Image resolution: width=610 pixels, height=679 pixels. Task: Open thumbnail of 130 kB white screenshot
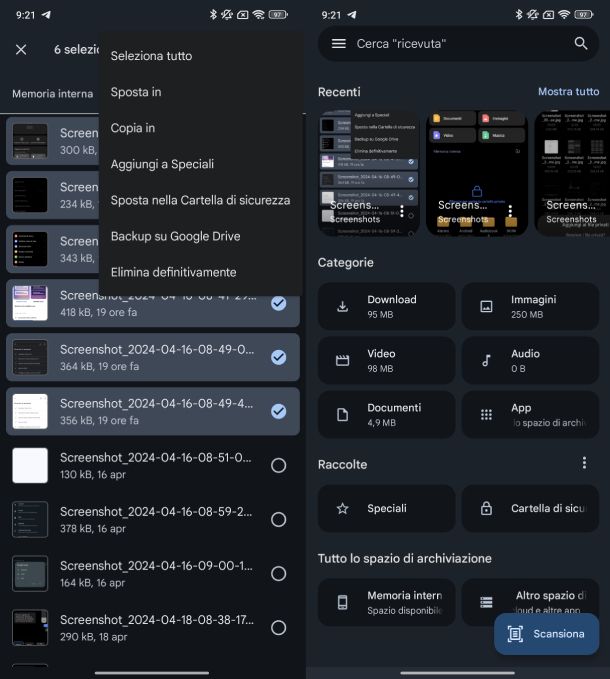click(30, 466)
